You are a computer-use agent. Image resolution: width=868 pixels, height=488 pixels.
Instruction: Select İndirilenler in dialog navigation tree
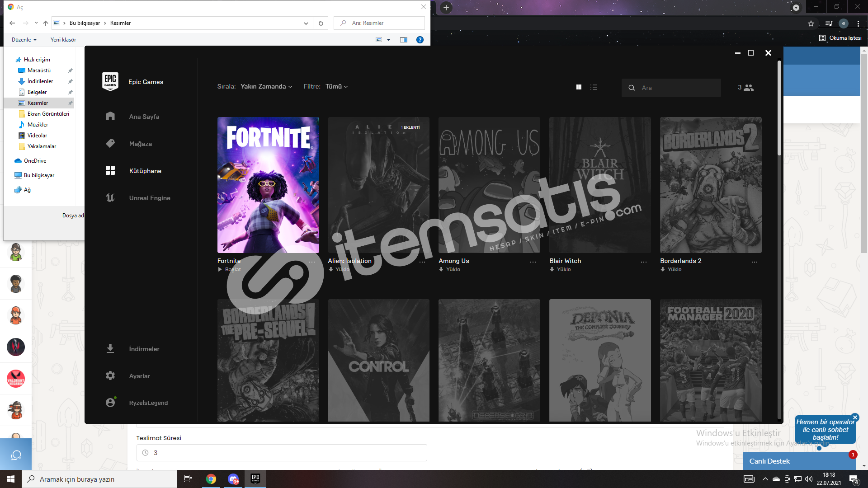click(x=40, y=81)
